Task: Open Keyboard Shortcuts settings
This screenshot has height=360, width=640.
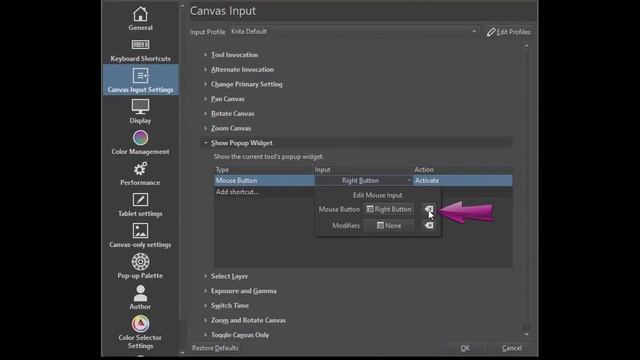Action: coord(140,51)
